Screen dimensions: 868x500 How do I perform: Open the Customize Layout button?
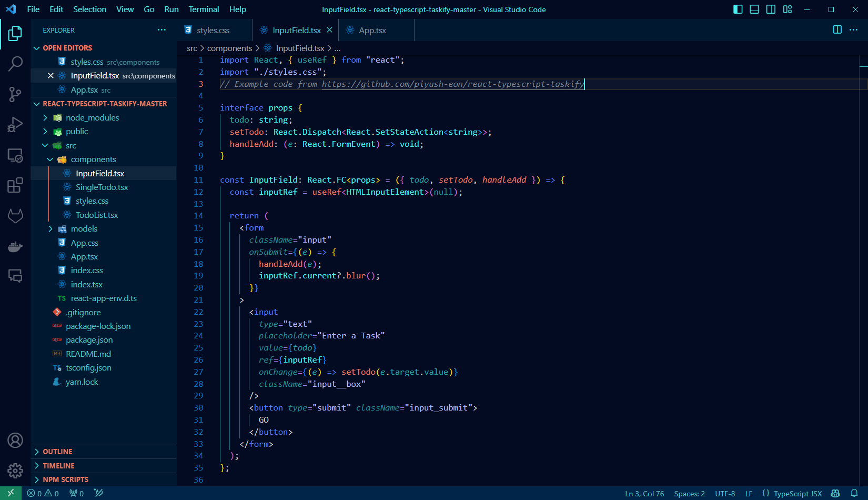(x=788, y=9)
